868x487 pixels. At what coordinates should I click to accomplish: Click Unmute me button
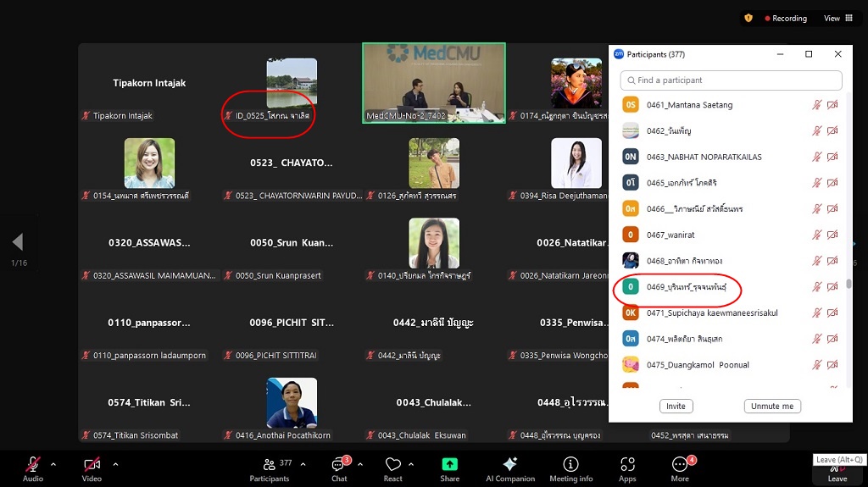[772, 407]
